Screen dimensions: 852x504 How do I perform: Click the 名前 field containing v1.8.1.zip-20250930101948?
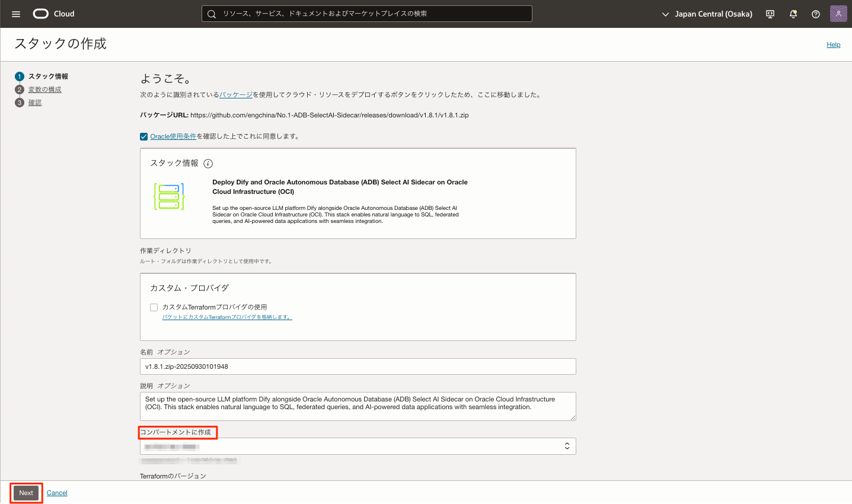pos(358,366)
